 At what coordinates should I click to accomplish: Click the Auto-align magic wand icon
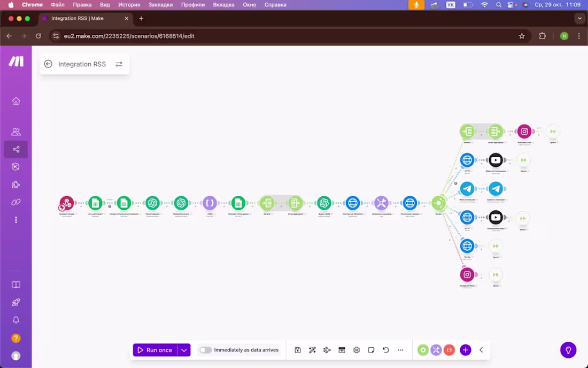pos(312,350)
